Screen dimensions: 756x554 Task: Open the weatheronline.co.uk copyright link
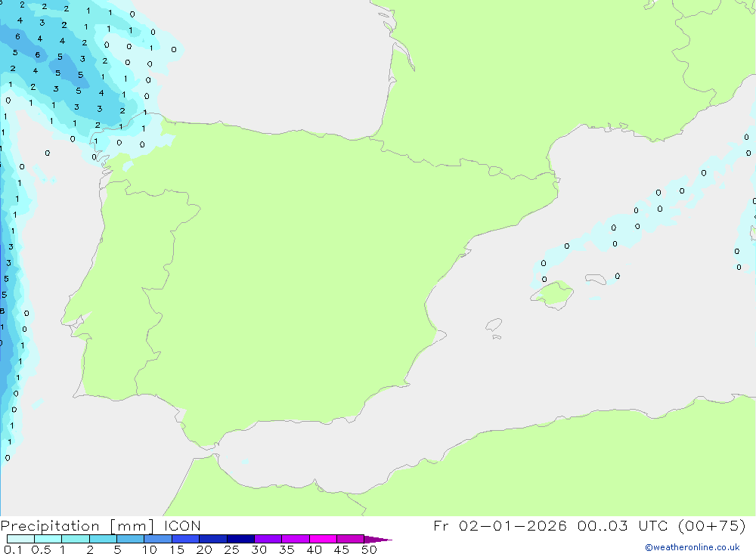click(x=692, y=547)
